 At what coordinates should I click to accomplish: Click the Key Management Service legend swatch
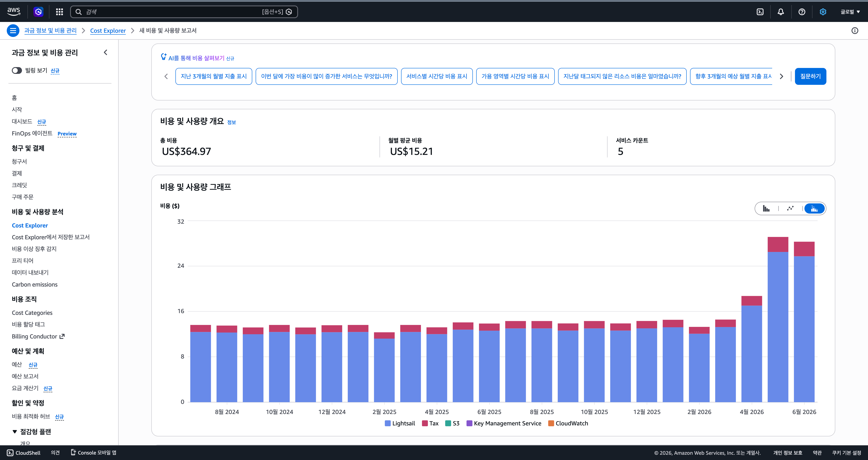click(x=469, y=423)
